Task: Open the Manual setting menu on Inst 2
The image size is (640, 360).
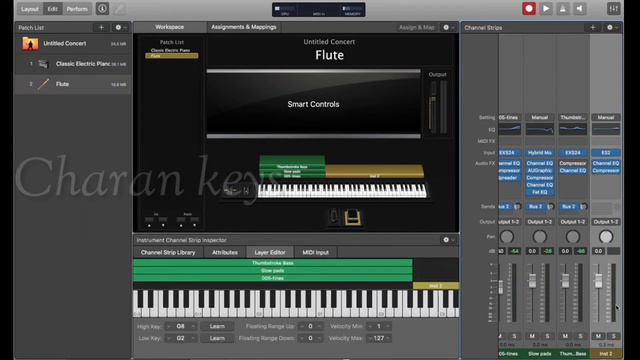Action: (606, 117)
